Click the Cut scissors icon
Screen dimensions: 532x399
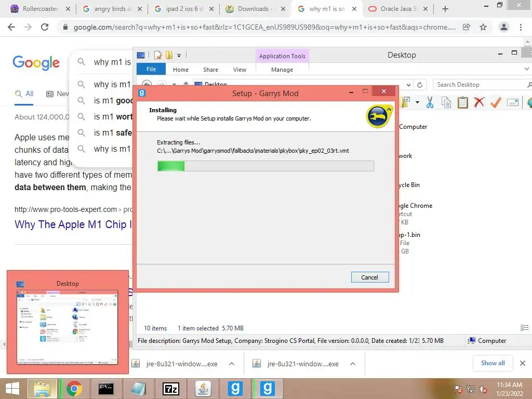(x=430, y=102)
